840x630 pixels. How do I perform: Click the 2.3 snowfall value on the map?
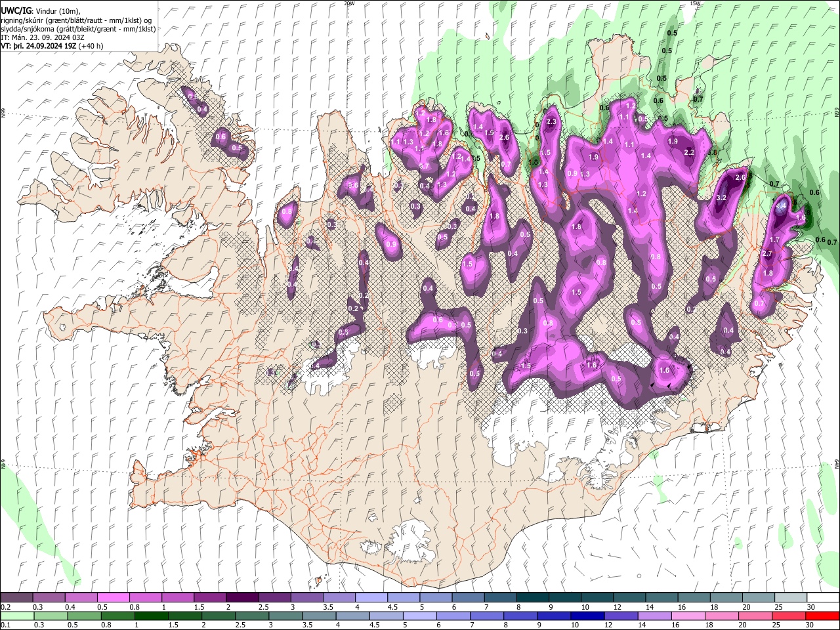(551, 121)
